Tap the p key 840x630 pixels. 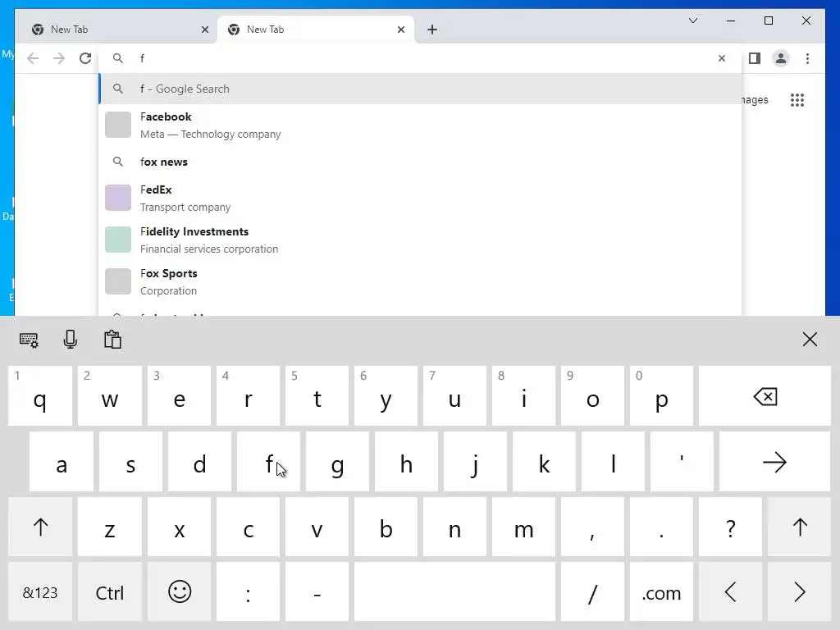coord(661,396)
